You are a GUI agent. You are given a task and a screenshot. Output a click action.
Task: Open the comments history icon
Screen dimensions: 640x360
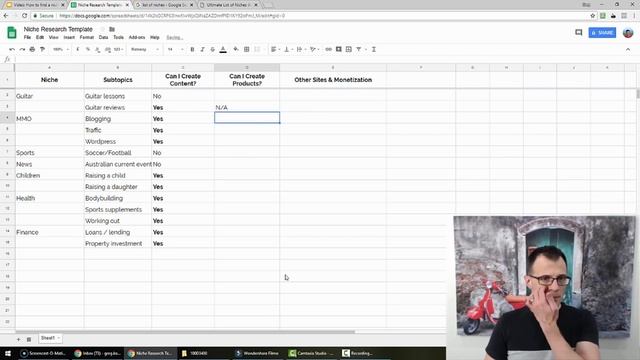pos(578,32)
